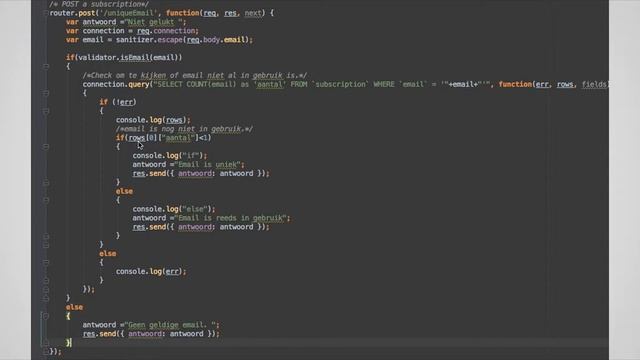
Task: Fold the else block with "Geen geldige email"
Action: pyautogui.click(x=46, y=316)
